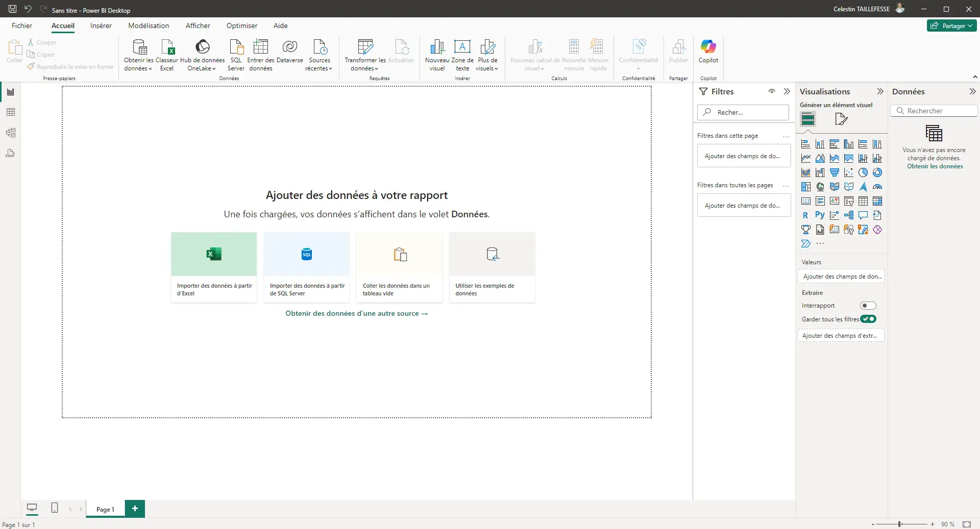The image size is (980, 529).
Task: Choose the area chart visual
Action: (x=820, y=159)
